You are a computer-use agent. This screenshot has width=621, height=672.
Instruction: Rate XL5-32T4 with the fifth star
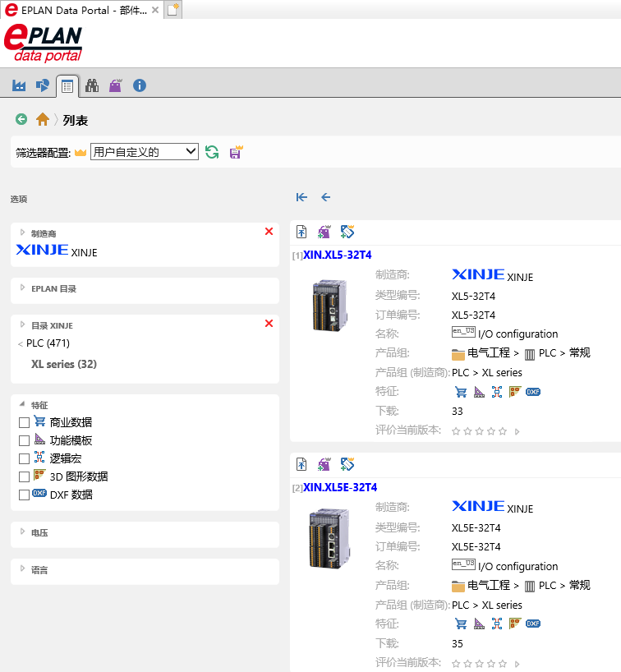tap(503, 431)
